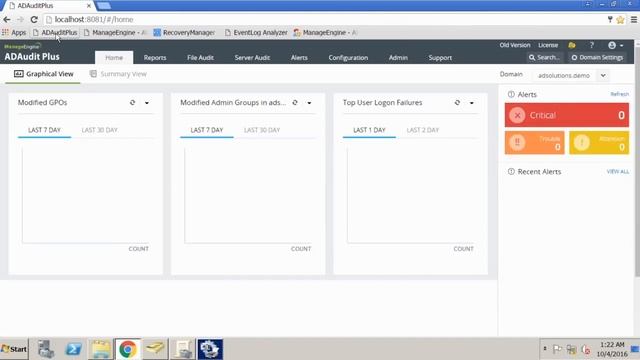
Task: Open the Reports tab
Action: pyautogui.click(x=155, y=58)
